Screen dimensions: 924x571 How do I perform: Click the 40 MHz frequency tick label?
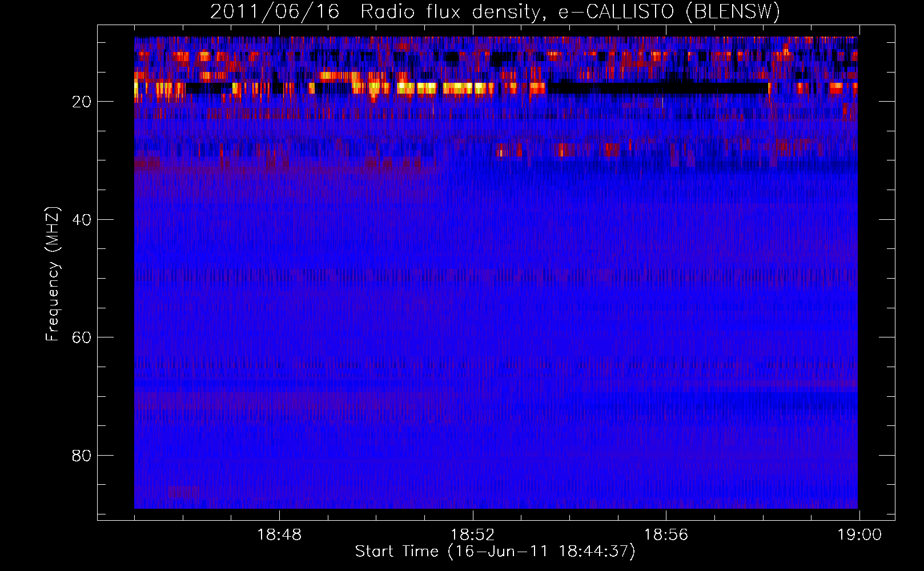[x=82, y=220]
